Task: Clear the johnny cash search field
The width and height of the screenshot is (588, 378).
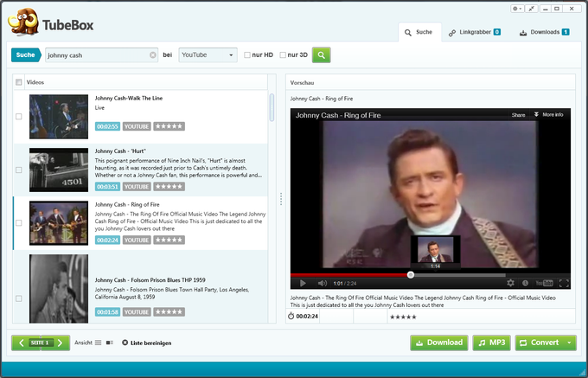Action: 153,55
